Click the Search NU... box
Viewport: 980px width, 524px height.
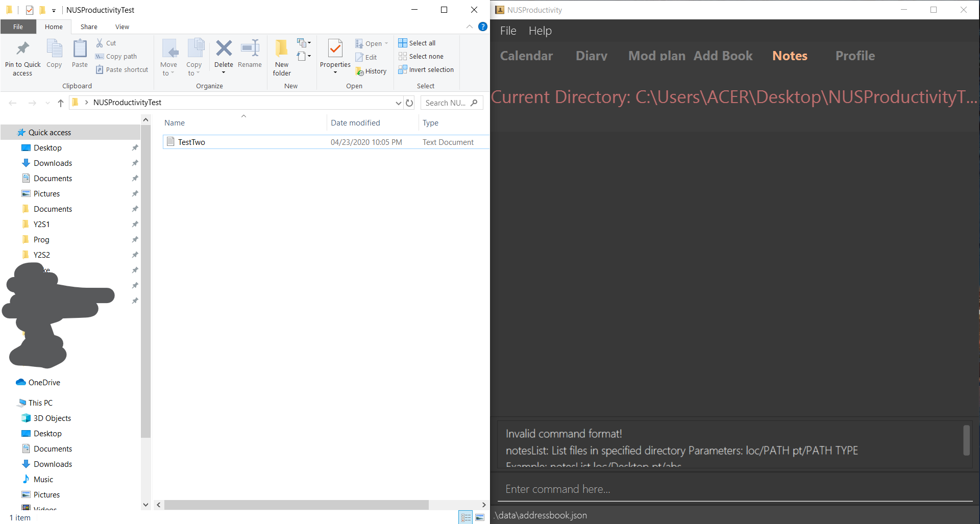coord(452,103)
